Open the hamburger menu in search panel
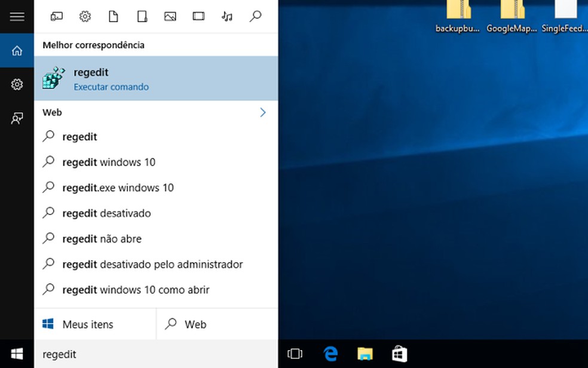 (x=17, y=17)
